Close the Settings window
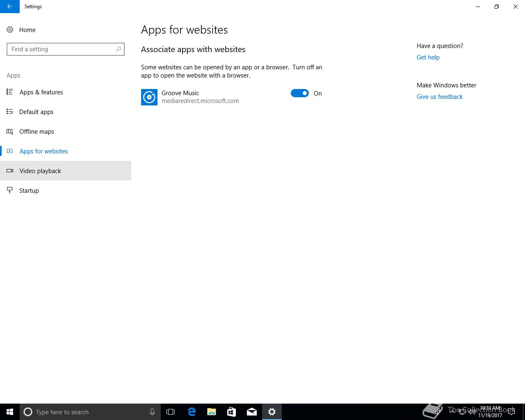This screenshot has height=420, width=525. click(x=516, y=7)
